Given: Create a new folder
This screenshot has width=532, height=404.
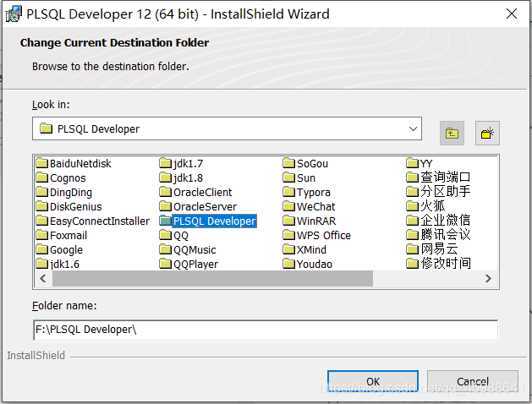Looking at the screenshot, I should [x=487, y=133].
